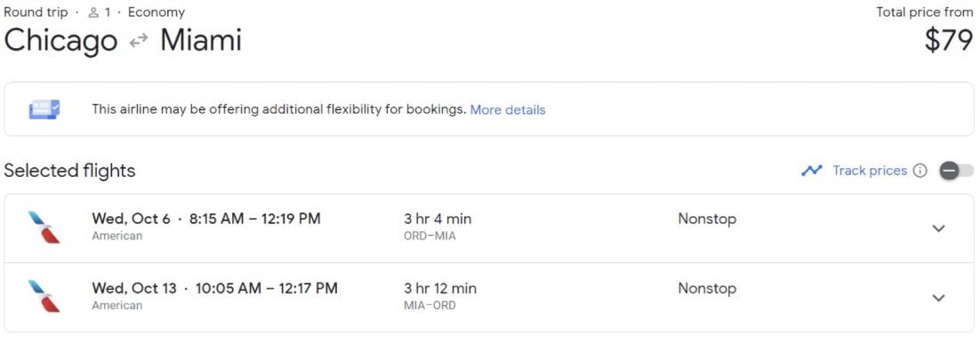Click the Miami city heading
Image resolution: width=980 pixels, height=345 pixels.
point(201,41)
